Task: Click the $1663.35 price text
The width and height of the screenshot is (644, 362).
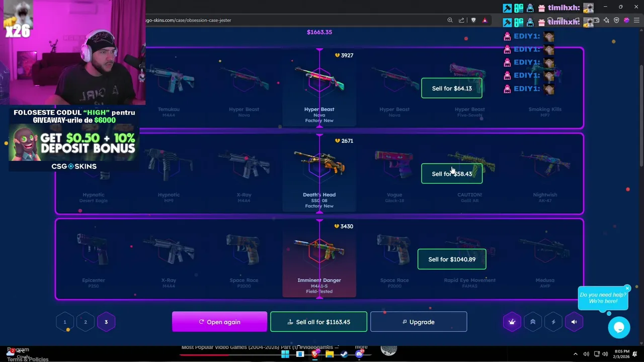Action: coord(319,32)
